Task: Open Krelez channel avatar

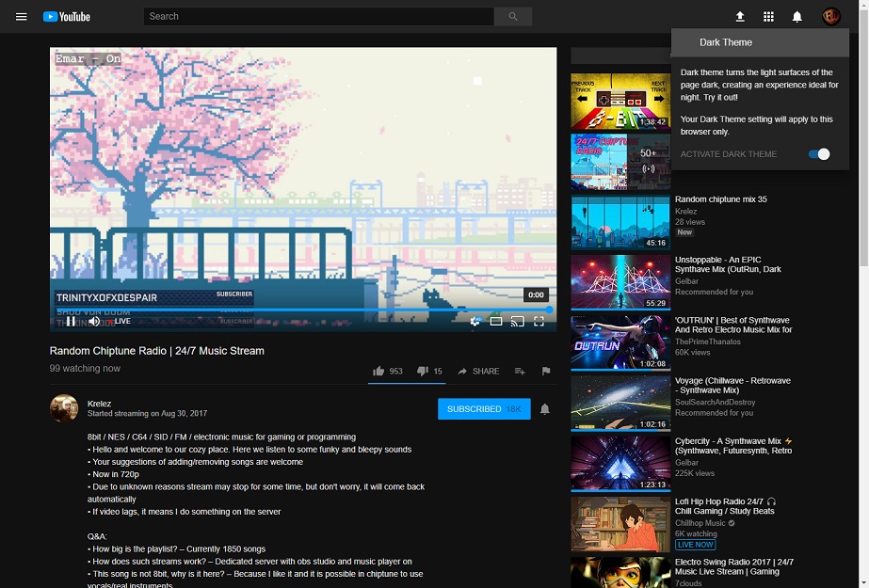Action: 64,408
